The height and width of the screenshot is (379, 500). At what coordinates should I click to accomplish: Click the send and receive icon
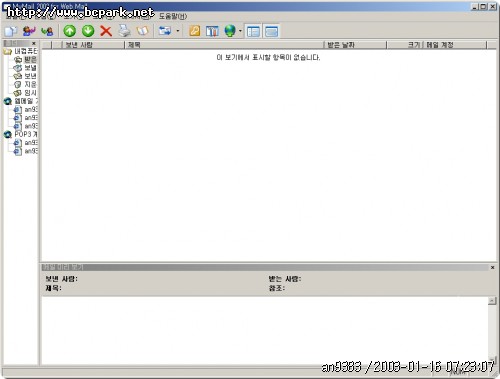[x=165, y=31]
